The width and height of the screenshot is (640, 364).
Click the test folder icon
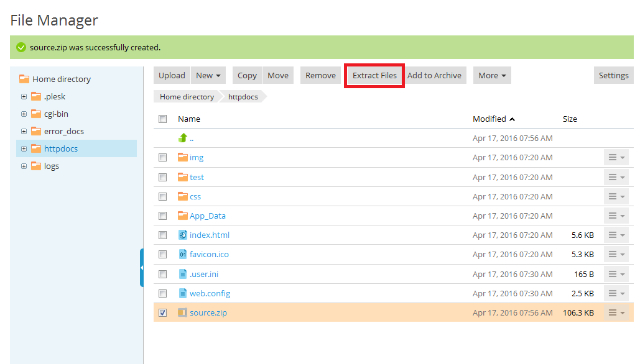(182, 177)
